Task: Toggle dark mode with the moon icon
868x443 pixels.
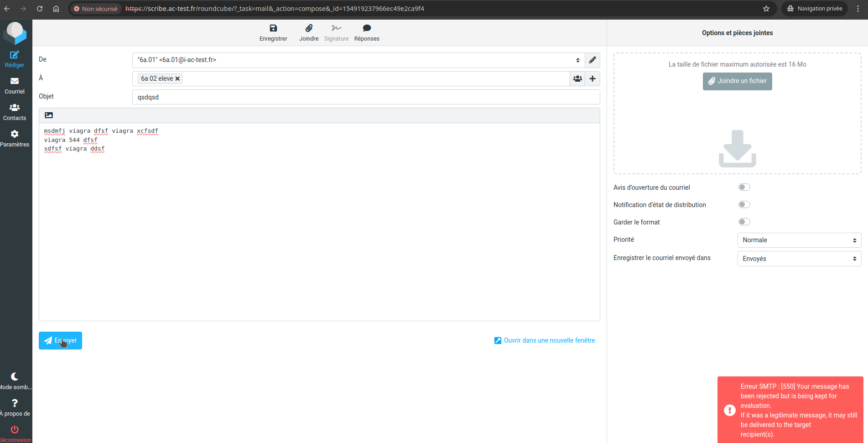Action: 15,377
